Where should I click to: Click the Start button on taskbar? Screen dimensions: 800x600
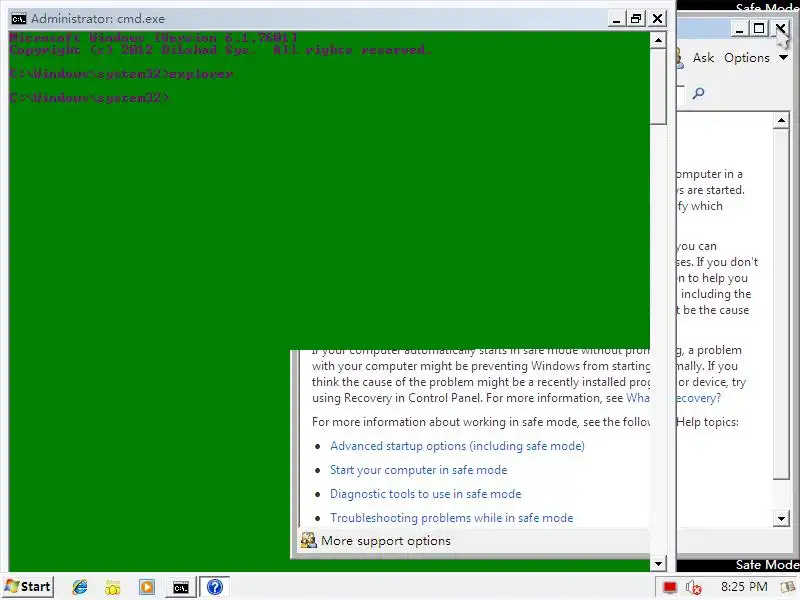(28, 587)
